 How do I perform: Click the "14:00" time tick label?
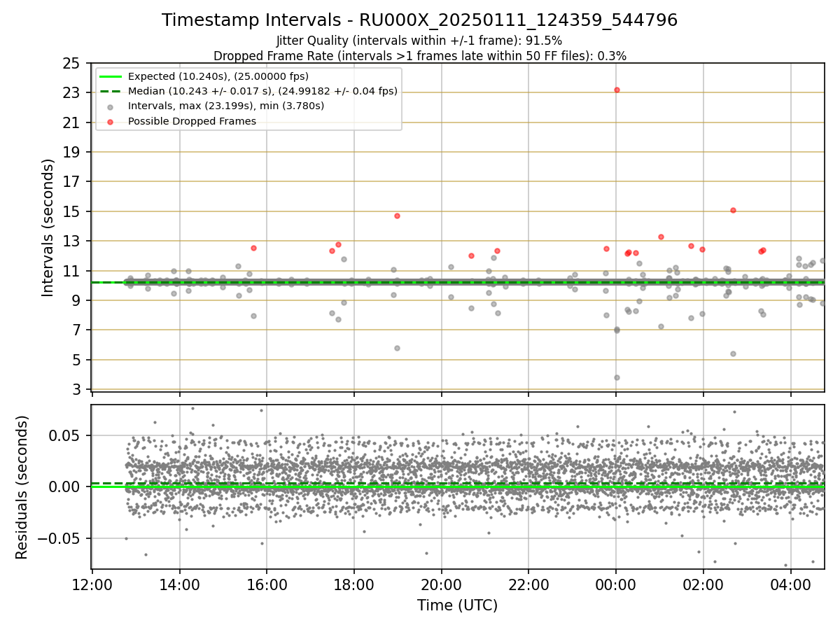pos(180,583)
